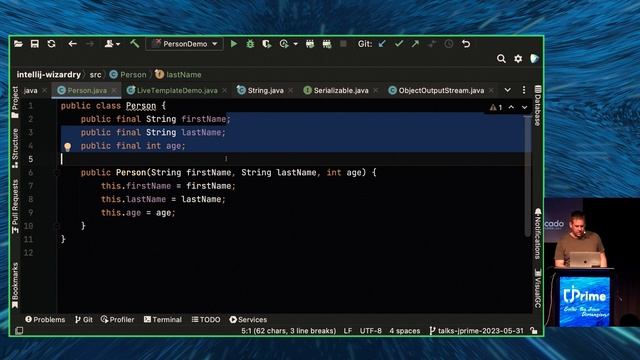Save all with the floppy disk icon
This screenshot has width=640, height=360.
coord(35,44)
